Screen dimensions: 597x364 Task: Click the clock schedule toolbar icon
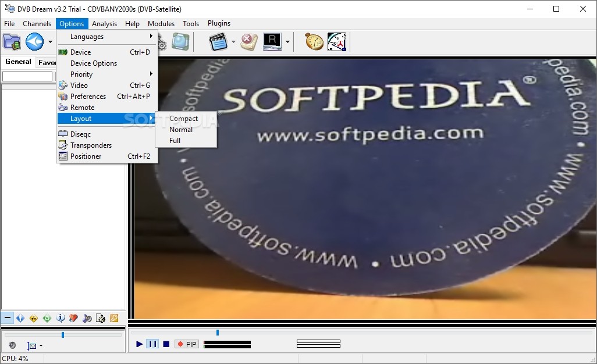[x=337, y=42]
